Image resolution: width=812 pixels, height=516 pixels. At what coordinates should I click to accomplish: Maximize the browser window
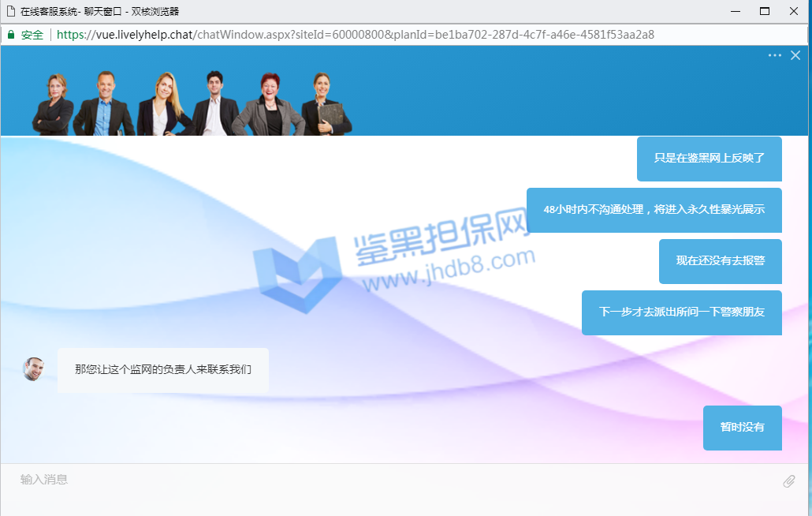[x=764, y=11]
